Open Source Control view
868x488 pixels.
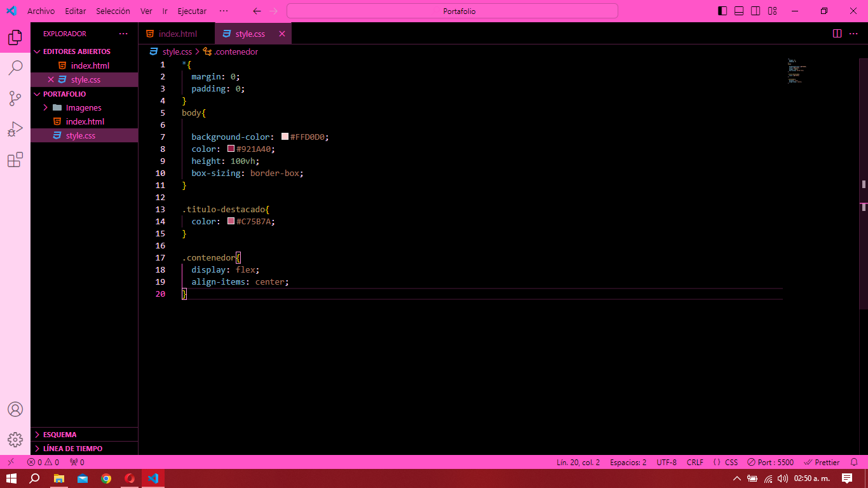coord(15,98)
